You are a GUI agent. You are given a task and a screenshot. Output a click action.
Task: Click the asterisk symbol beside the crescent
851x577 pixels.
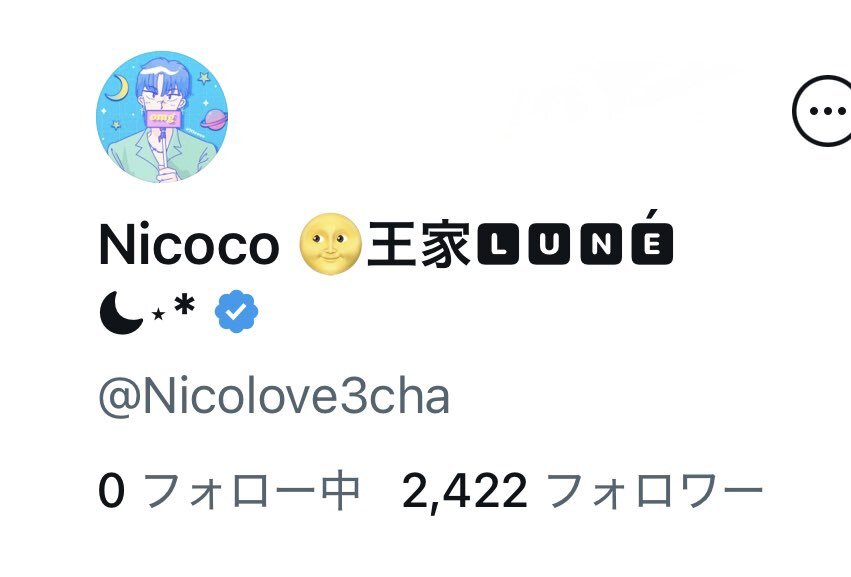pos(185,305)
